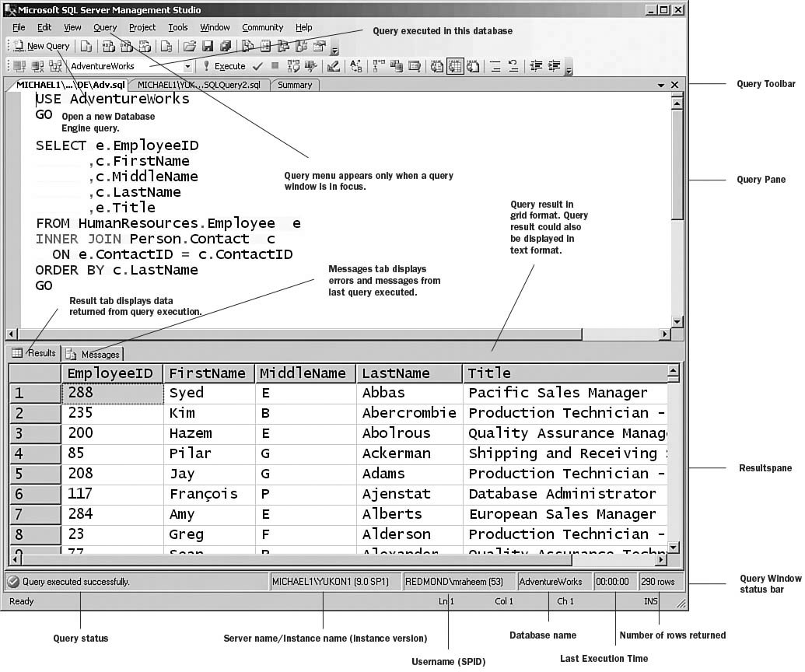Switch to the Summary tab
This screenshot has width=805, height=672.
pyautogui.click(x=295, y=86)
